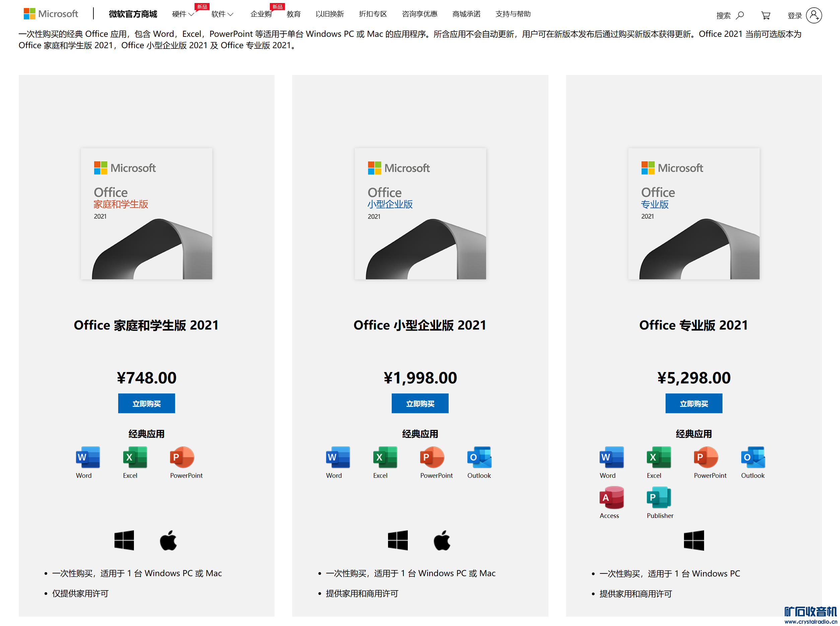
Task: Click Office 小型企业版 box art image
Action: 420,214
